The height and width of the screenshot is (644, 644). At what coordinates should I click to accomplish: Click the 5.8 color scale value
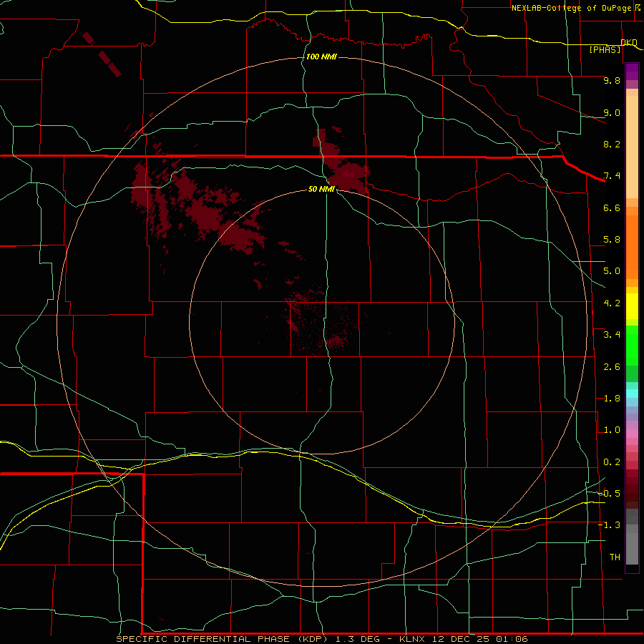click(x=612, y=240)
